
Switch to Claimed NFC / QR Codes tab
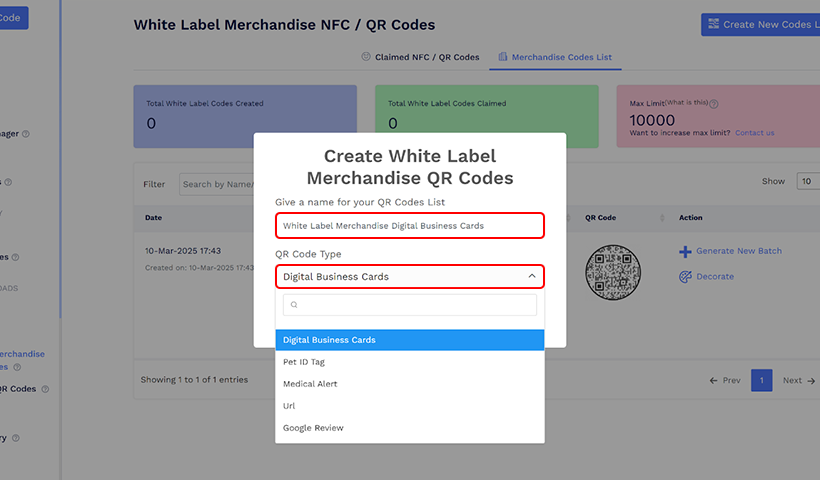426,58
